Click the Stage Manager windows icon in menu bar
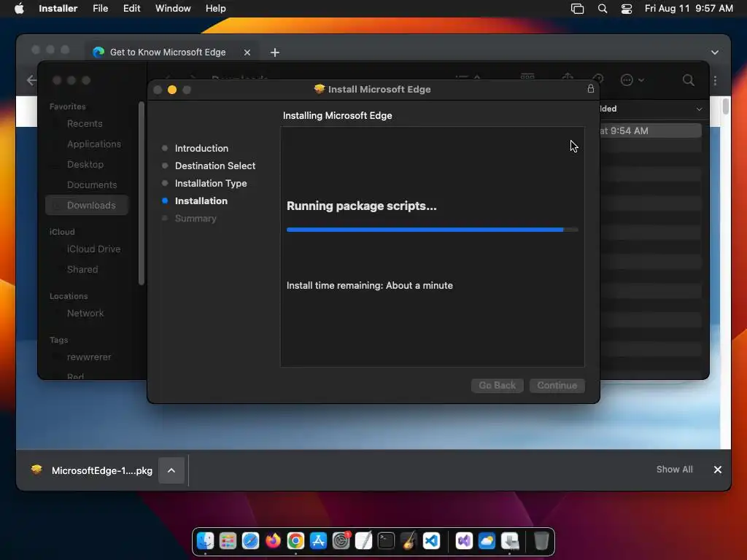This screenshot has height=560, width=747. [578, 9]
